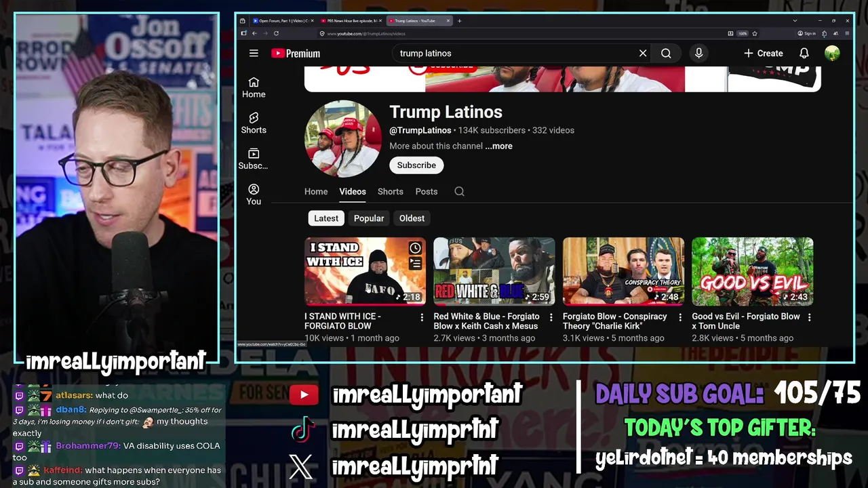This screenshot has height=488, width=868.
Task: Select the channel Videos tab
Action: (353, 192)
